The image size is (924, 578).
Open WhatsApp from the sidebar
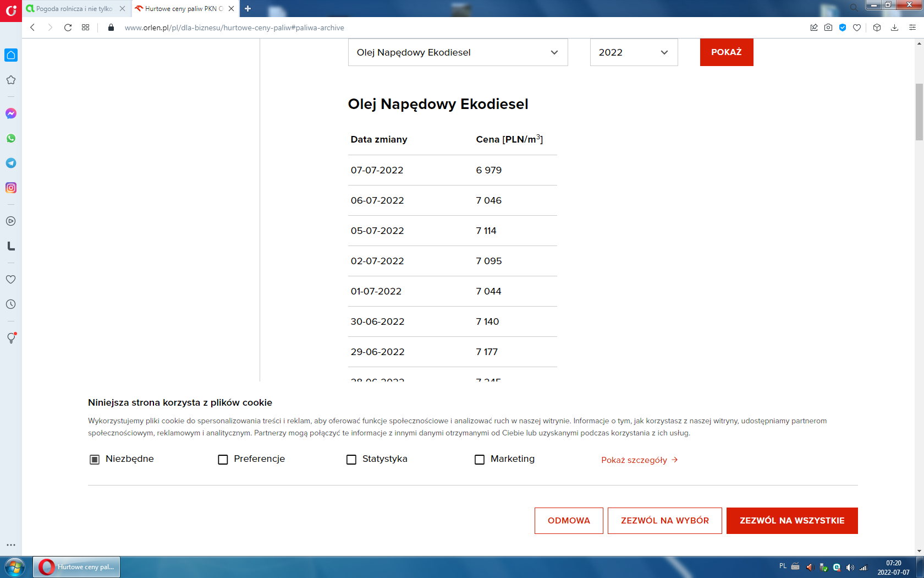[x=11, y=138]
